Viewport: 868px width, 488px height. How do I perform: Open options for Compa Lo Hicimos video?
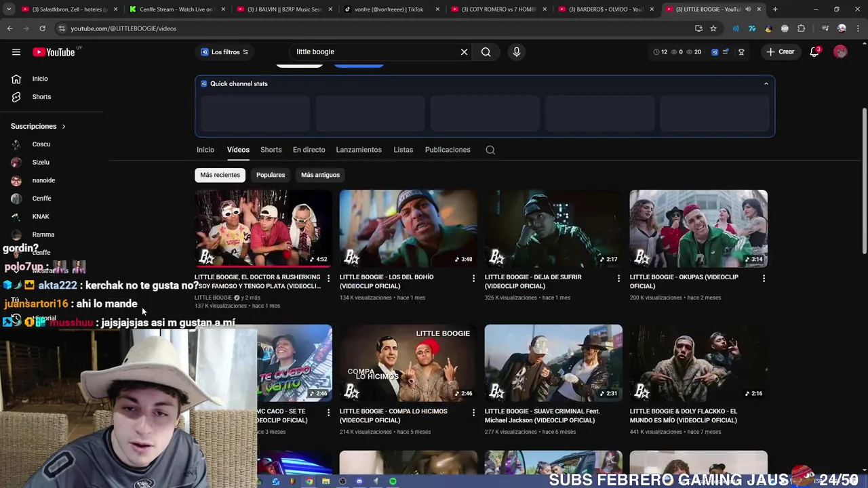pos(473,413)
